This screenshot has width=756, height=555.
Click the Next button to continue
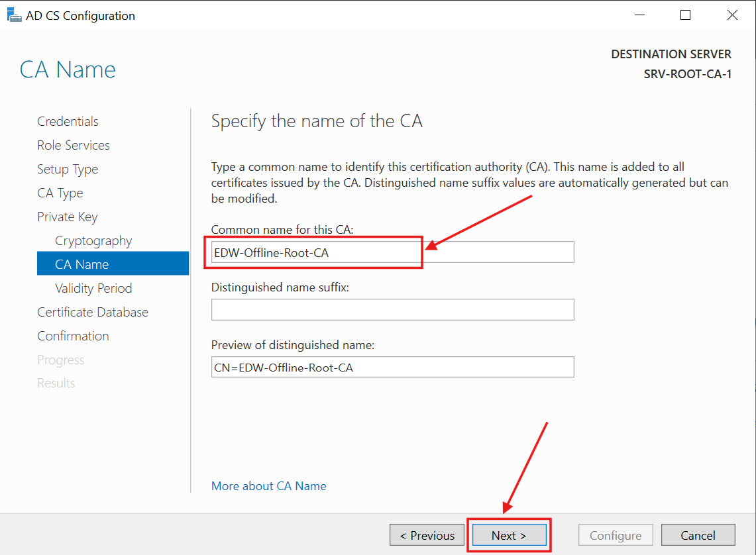tap(508, 534)
